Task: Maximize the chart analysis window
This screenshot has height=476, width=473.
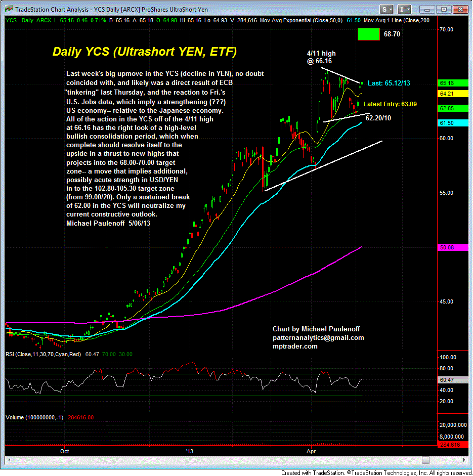Action: click(x=444, y=10)
